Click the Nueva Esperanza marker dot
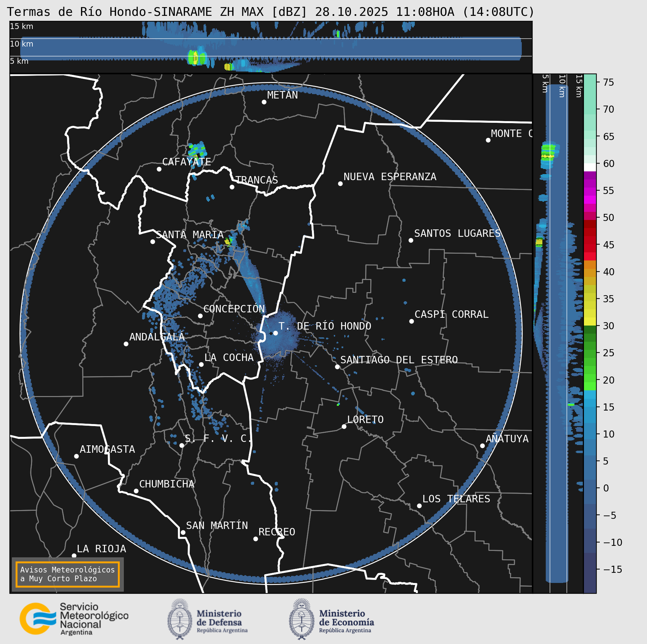The width and height of the screenshot is (647, 644). 340,184
